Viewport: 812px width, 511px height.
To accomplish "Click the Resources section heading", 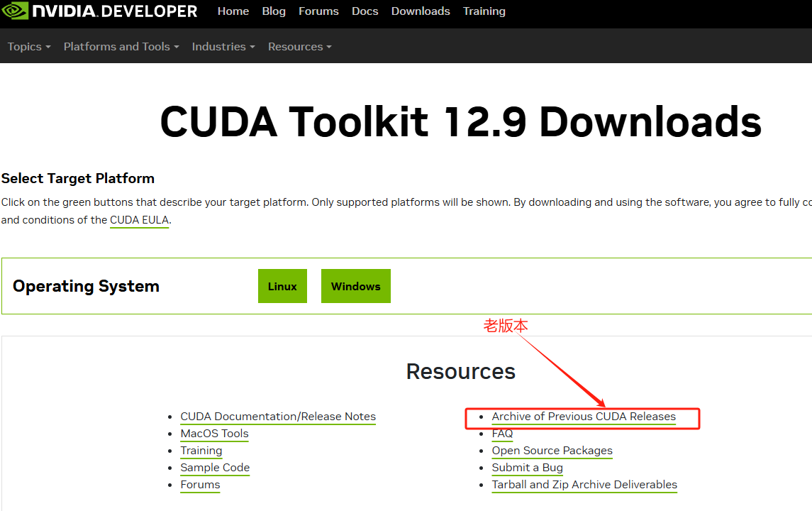I will 461,372.
